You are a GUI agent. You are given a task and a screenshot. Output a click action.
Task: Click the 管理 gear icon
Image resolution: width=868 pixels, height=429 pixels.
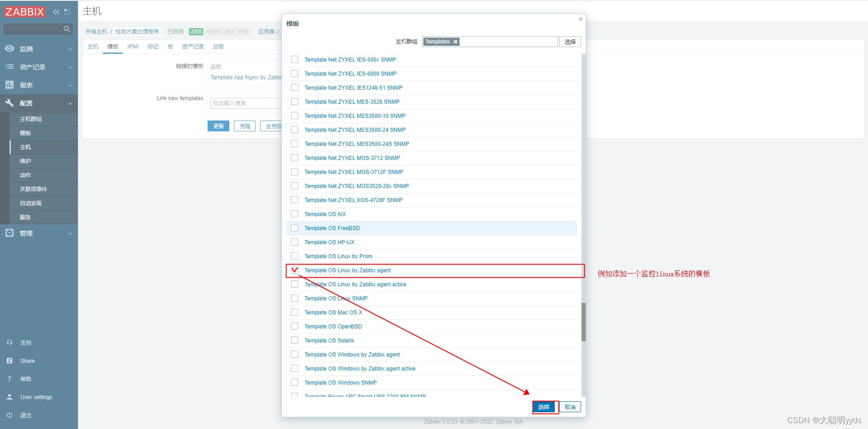point(10,233)
